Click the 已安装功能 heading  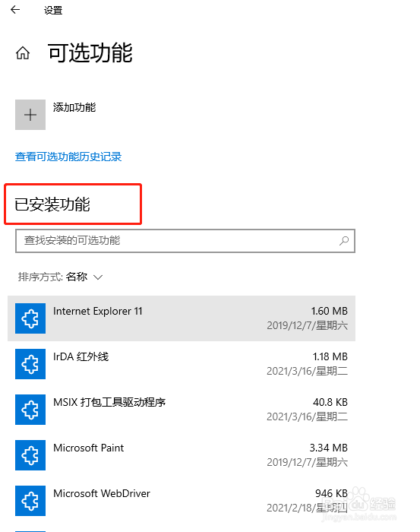click(x=52, y=204)
